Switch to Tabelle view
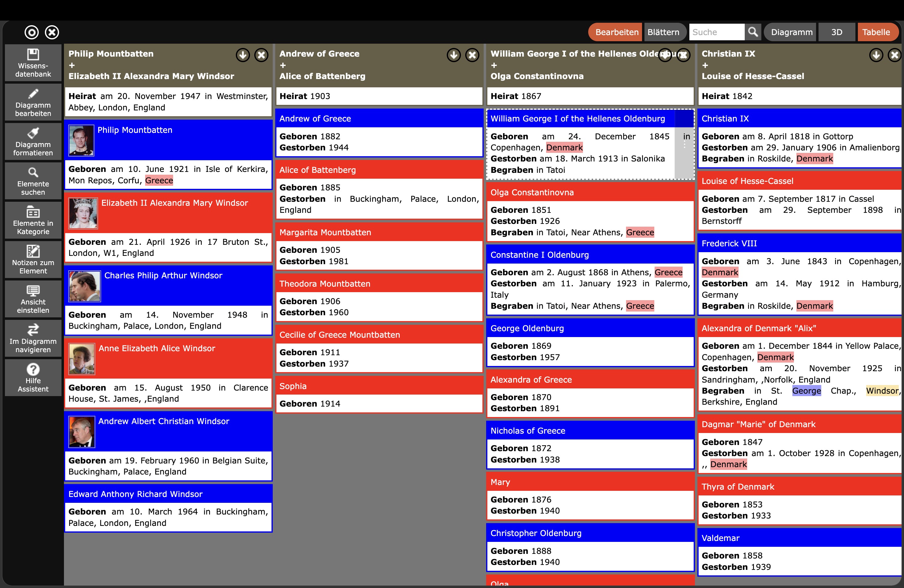904x588 pixels. (878, 32)
